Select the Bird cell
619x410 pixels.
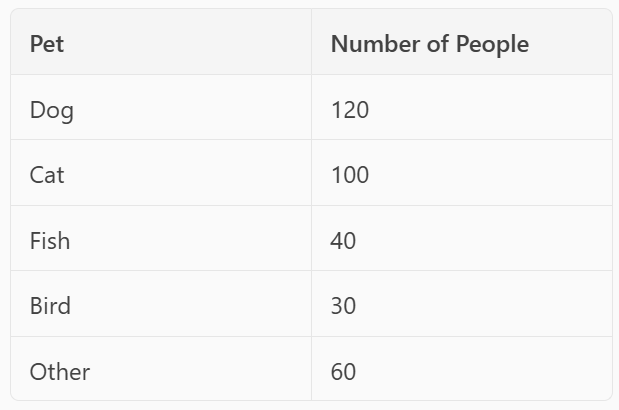point(50,305)
